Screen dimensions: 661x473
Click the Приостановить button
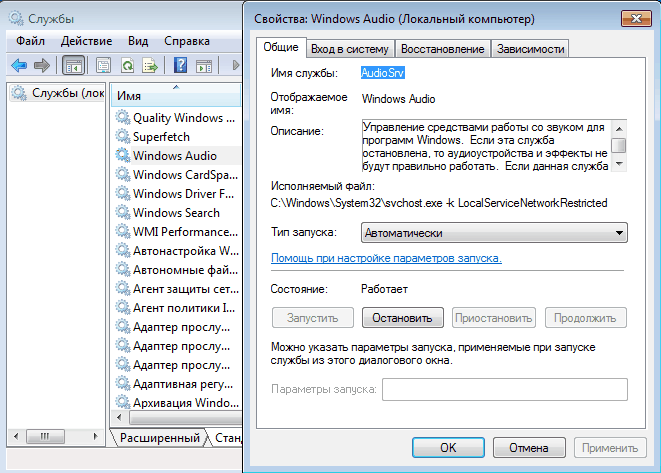[494, 318]
